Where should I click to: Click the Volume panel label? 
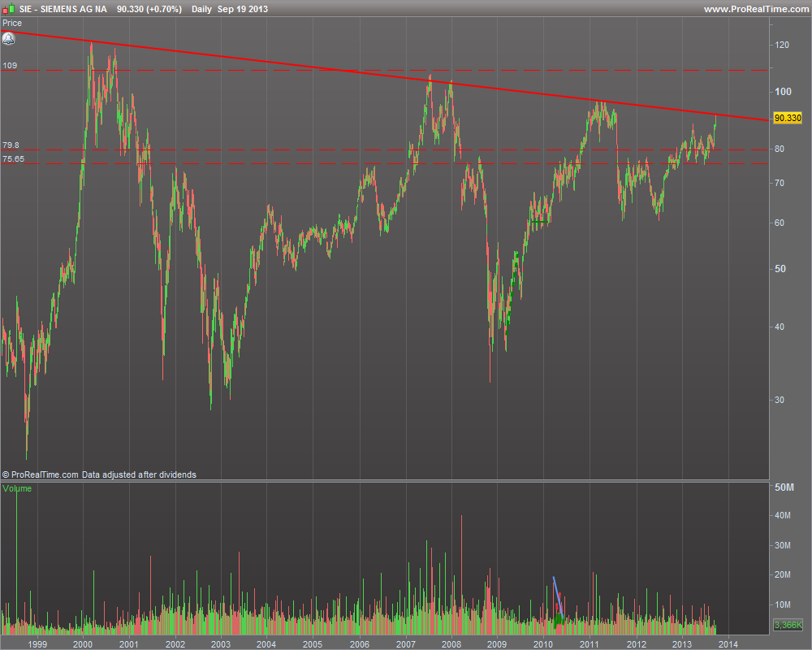[x=17, y=488]
